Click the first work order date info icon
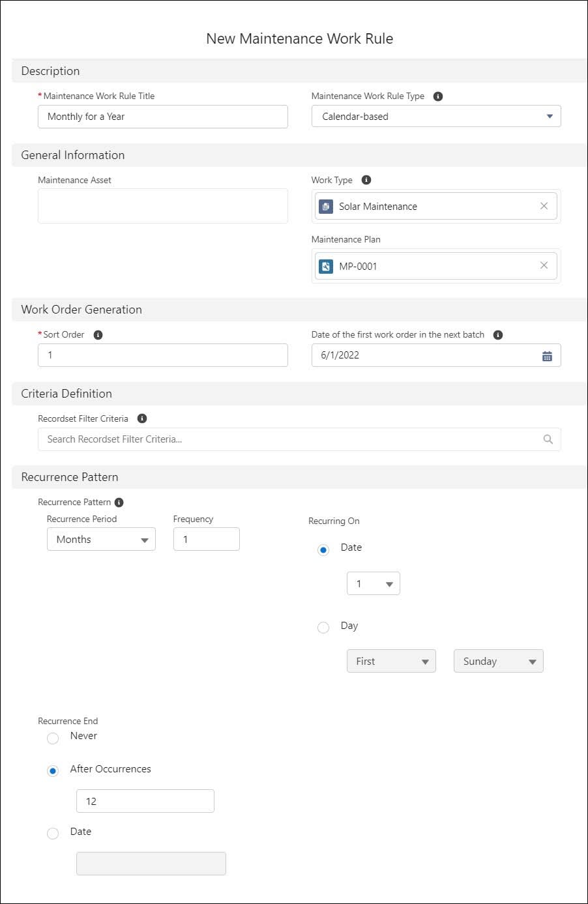 (x=497, y=334)
